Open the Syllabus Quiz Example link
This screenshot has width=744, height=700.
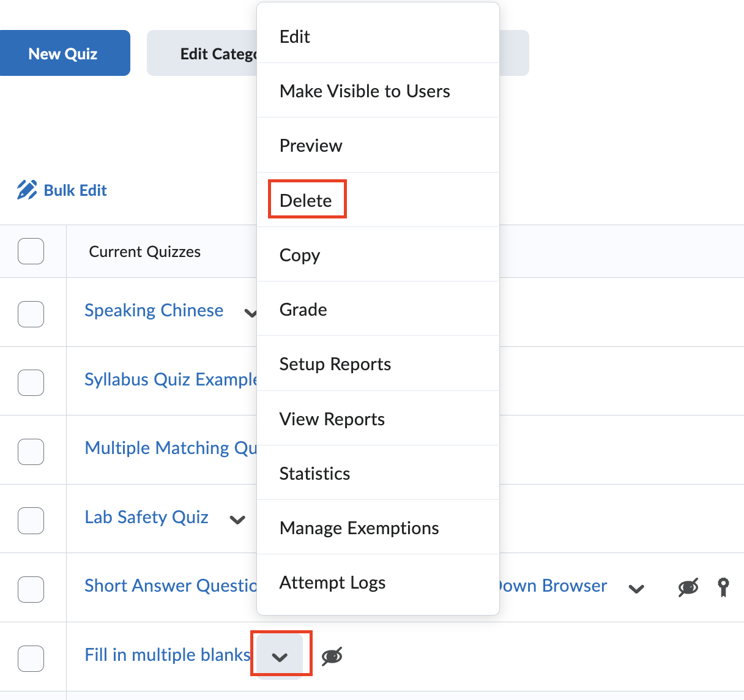click(x=171, y=379)
